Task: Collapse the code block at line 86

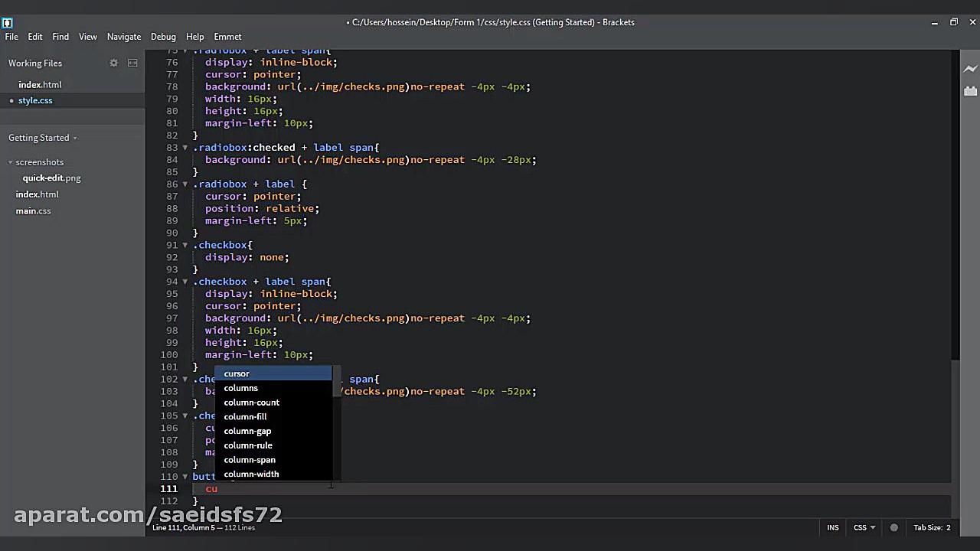Action: pyautogui.click(x=185, y=184)
